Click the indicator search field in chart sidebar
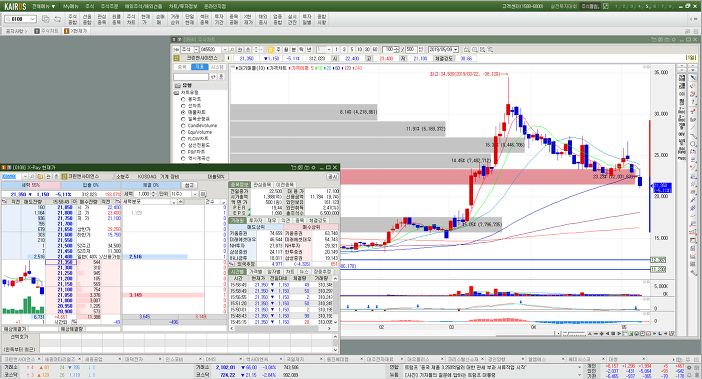This screenshot has height=379, width=702. click(191, 77)
